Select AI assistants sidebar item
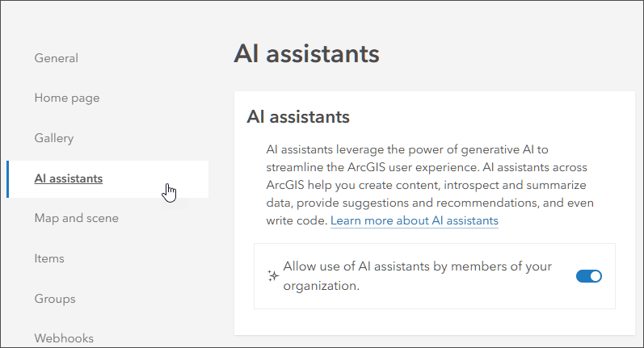The image size is (644, 348). point(69,178)
